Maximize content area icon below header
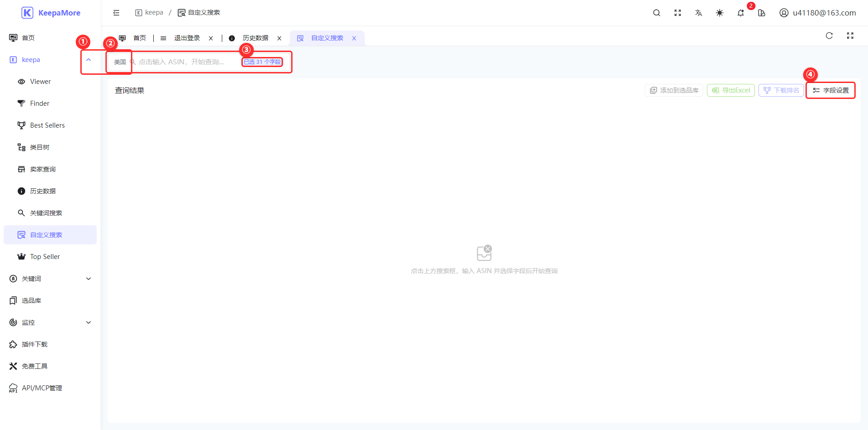The width and height of the screenshot is (868, 430). (850, 36)
